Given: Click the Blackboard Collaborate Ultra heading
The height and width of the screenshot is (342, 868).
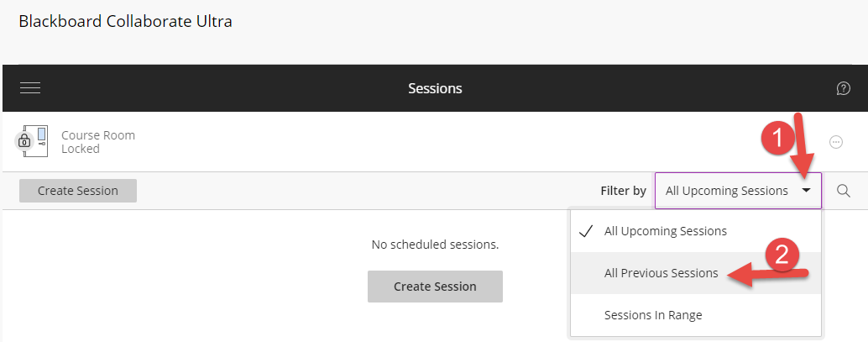Looking at the screenshot, I should pyautogui.click(x=125, y=22).
